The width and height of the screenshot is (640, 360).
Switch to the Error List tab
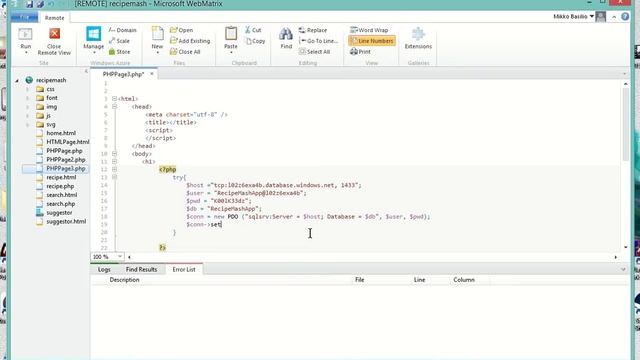184,269
